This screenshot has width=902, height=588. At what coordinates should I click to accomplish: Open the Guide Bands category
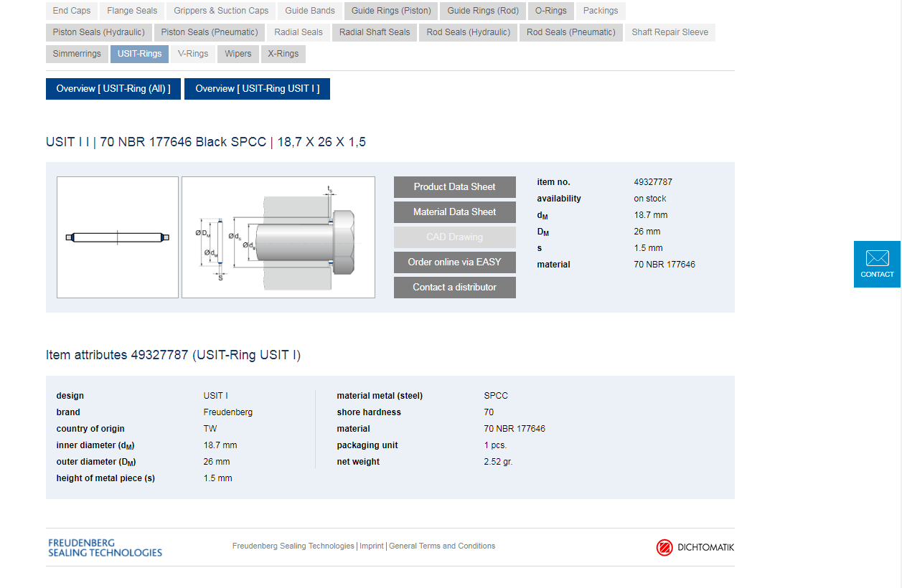(310, 11)
